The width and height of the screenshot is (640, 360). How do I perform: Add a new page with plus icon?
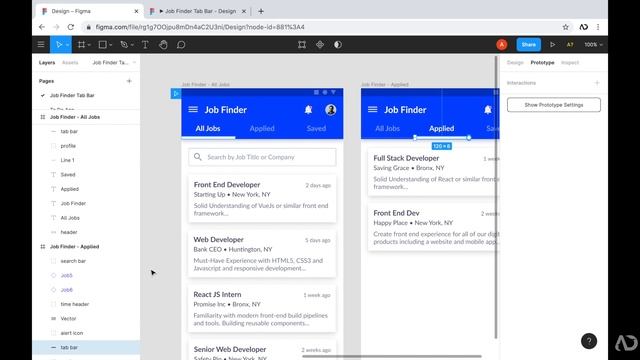tap(129, 81)
